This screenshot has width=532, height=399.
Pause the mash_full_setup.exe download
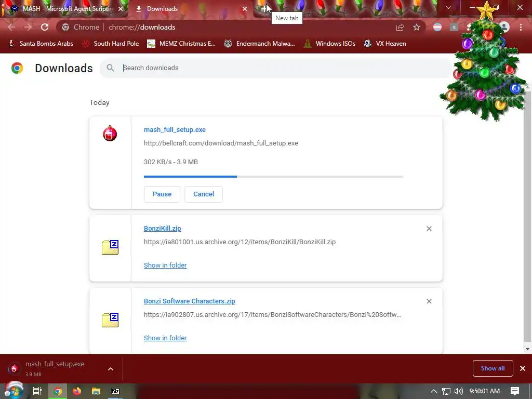[162, 194]
